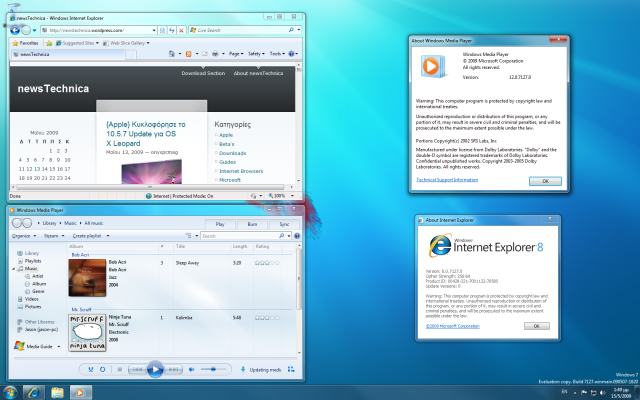Select Artist under Music
Screen dimensions: 640x400
click(38, 276)
